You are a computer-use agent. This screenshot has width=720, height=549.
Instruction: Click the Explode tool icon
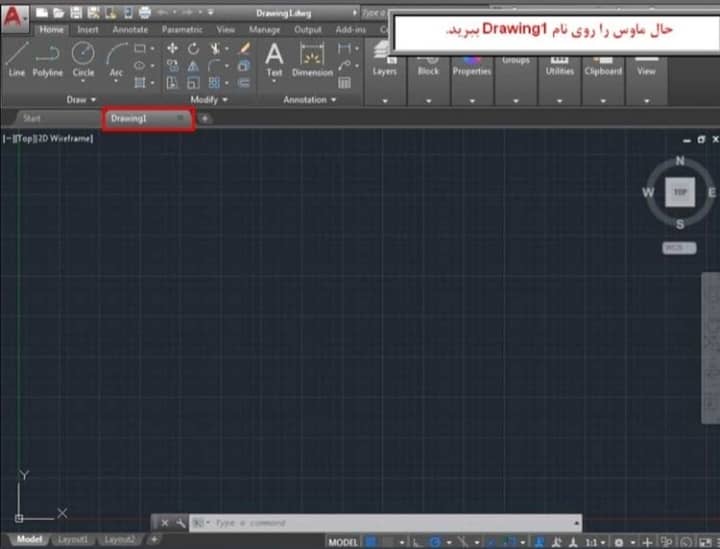click(244, 66)
